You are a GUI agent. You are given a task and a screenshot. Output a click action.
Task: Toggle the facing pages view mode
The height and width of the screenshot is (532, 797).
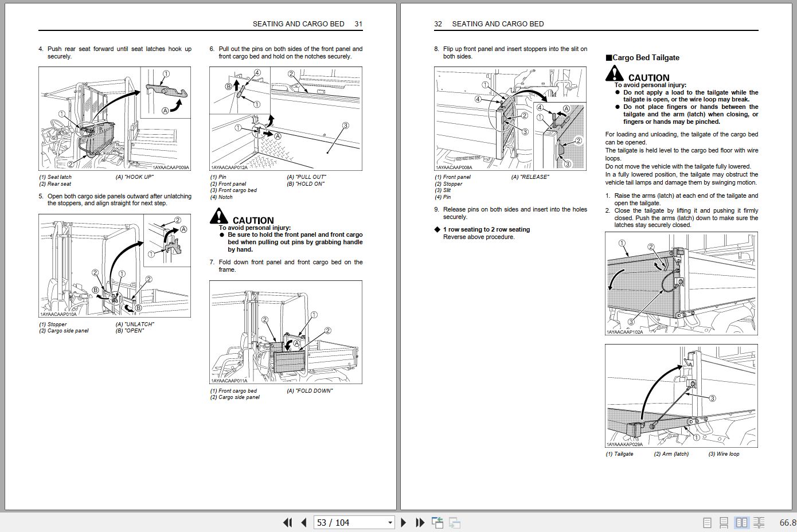742,523
